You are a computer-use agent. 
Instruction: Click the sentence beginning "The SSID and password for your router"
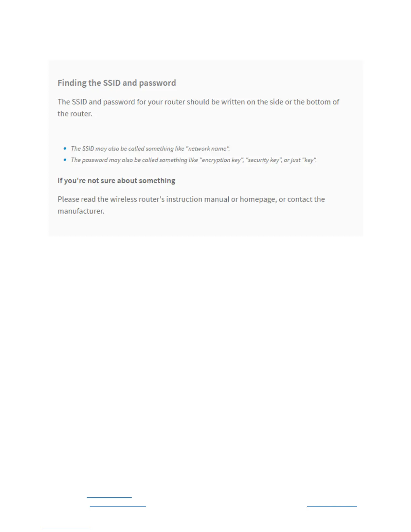point(198,108)
